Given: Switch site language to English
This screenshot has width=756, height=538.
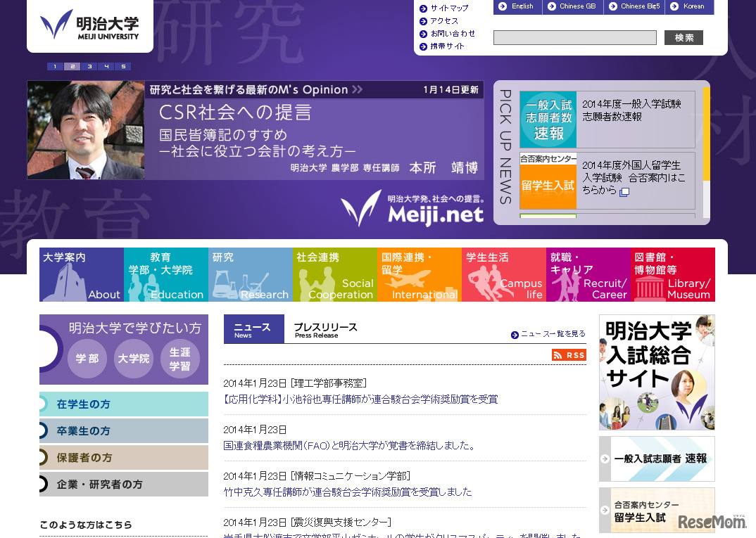Looking at the screenshot, I should pyautogui.click(x=517, y=7).
